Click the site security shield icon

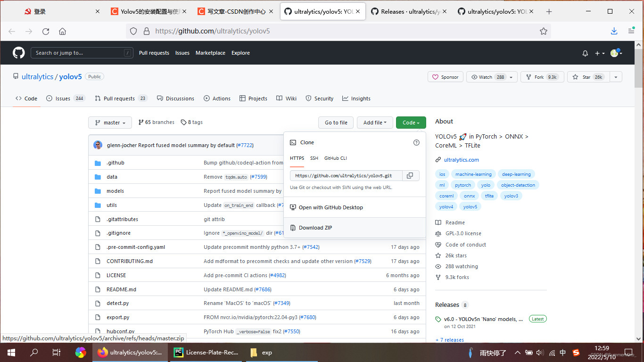tap(133, 31)
